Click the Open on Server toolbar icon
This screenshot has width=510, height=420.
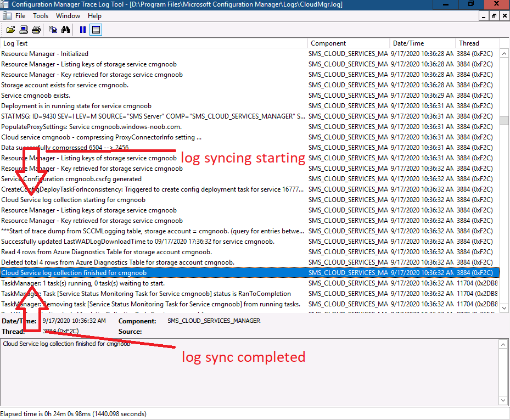24,30
